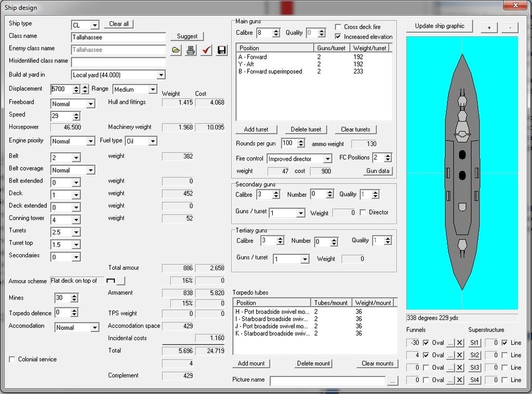Viewport: 532px width, 394px height.
Task: Change Fuel type from the Oil dropdown
Action: point(153,141)
